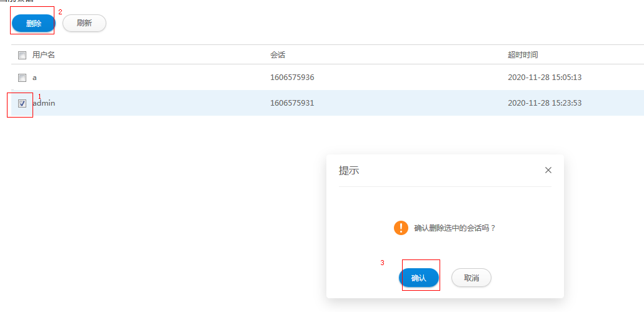Click the orange warning exclamation icon
The image size is (644, 312).
pyautogui.click(x=401, y=228)
